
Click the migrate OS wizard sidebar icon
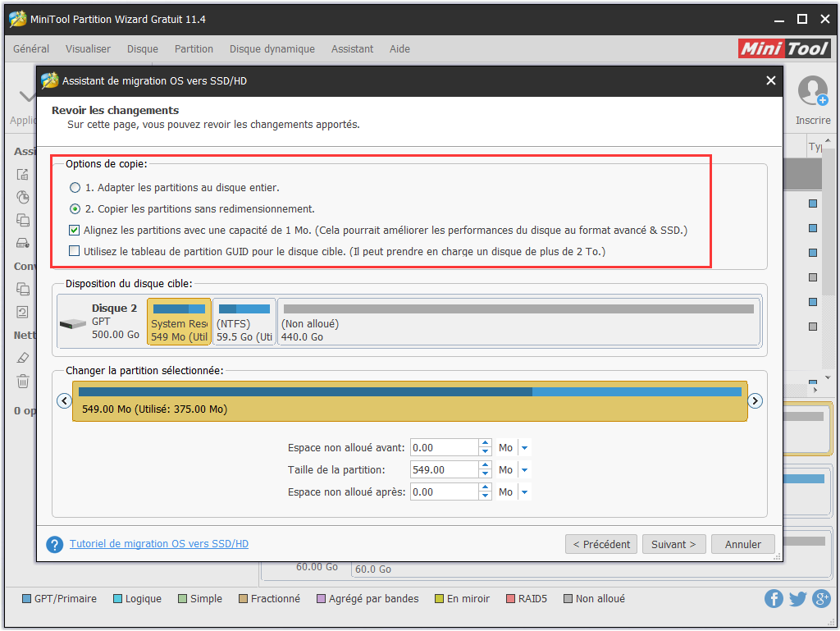coord(22,174)
